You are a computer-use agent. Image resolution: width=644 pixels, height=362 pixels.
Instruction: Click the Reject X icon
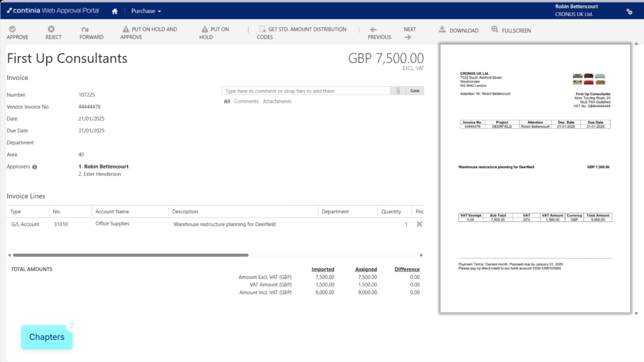pos(51,29)
